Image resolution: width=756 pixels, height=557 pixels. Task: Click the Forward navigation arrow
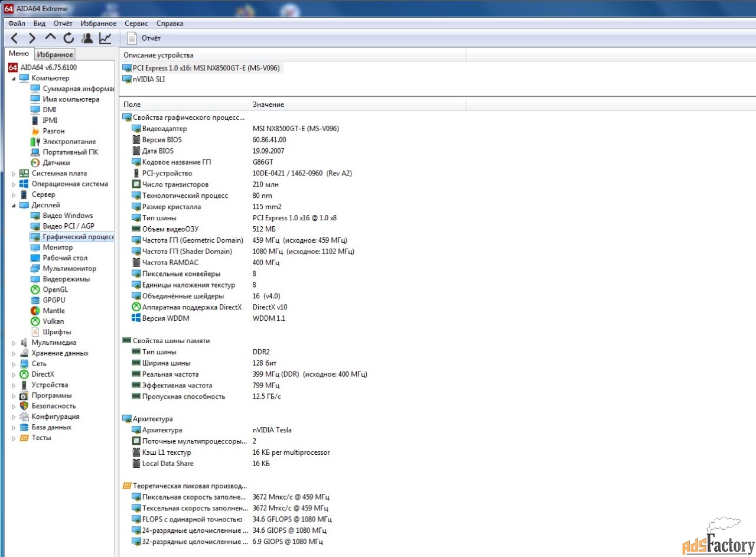pyautogui.click(x=32, y=38)
